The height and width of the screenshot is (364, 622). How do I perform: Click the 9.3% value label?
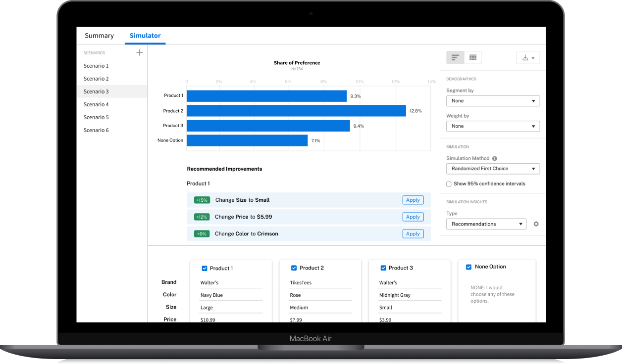(356, 96)
